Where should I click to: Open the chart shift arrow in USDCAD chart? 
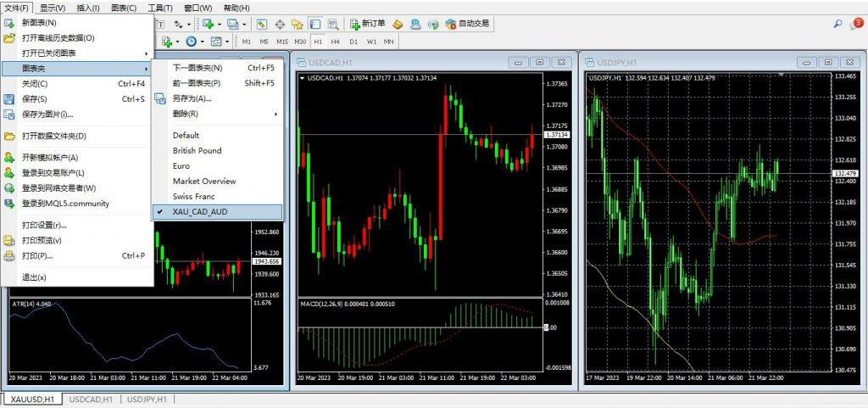tap(302, 78)
